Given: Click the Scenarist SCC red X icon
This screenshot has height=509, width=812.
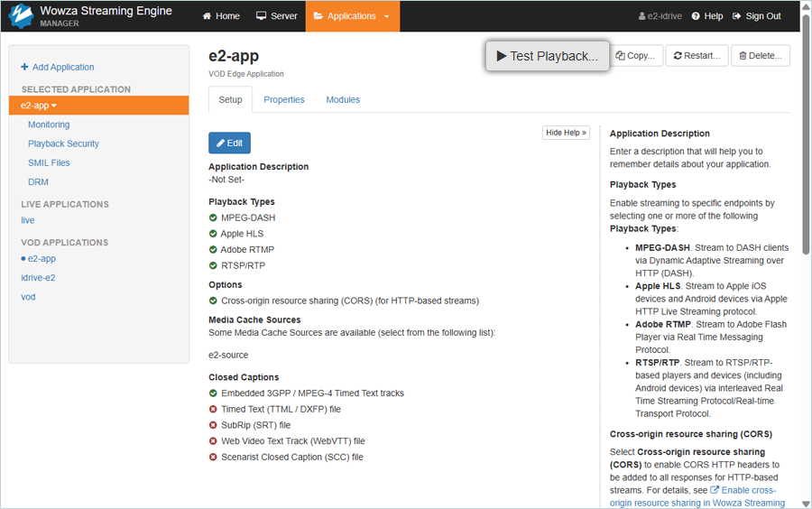Looking at the screenshot, I should pyautogui.click(x=213, y=458).
